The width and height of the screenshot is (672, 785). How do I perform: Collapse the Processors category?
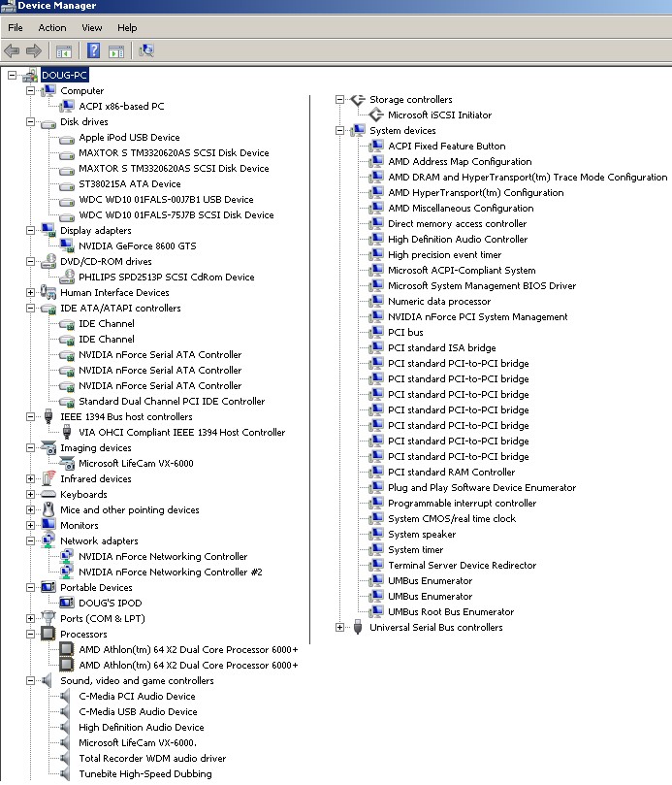(30, 634)
